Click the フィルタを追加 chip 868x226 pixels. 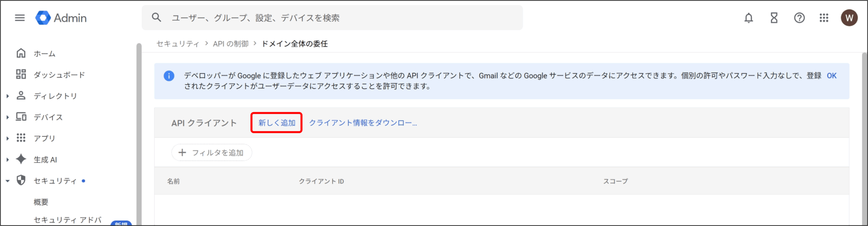[212, 153]
